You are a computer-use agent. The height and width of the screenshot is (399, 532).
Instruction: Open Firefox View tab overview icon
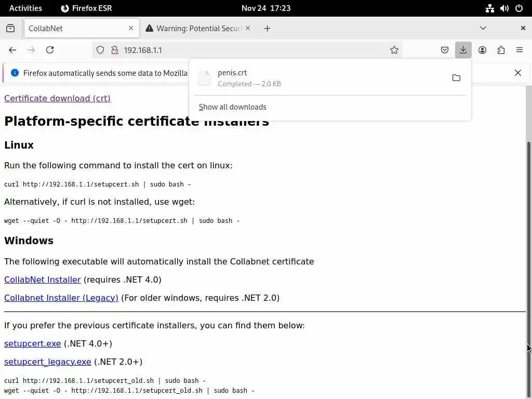[x=10, y=28]
